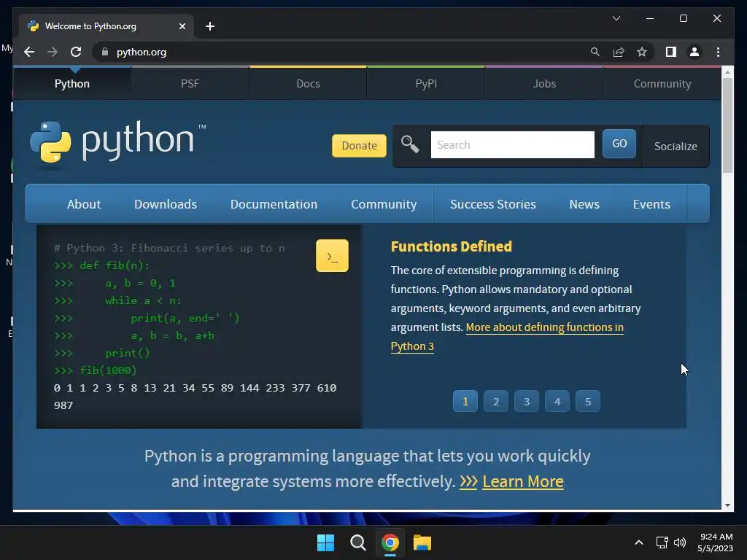747x560 pixels.
Task: Click the Python logo image
Action: pos(117,144)
